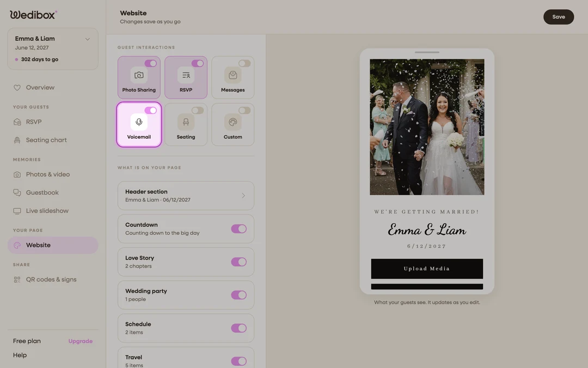Click 'Changes save as you go' subtitle
Screen dimensions: 588x368
point(150,22)
